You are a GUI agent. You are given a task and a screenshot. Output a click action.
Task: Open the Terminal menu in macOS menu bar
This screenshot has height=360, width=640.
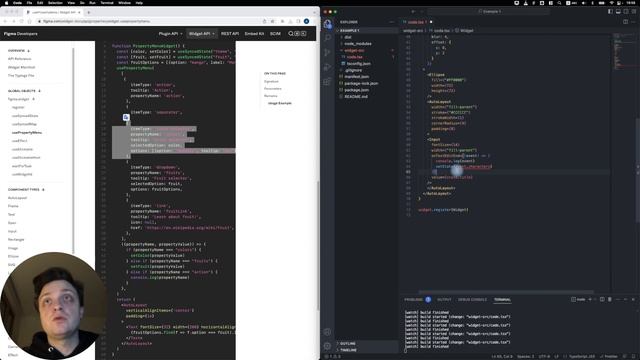tap(107, 3)
